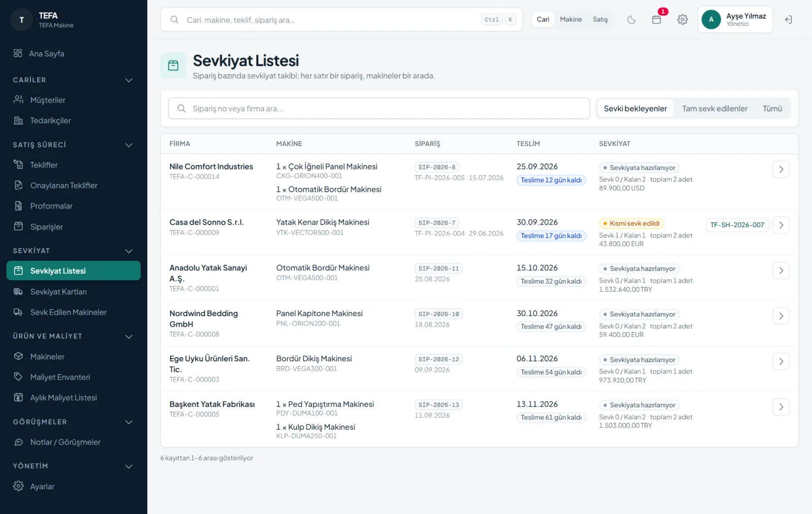Open calendar icon with notification badge

tap(657, 20)
